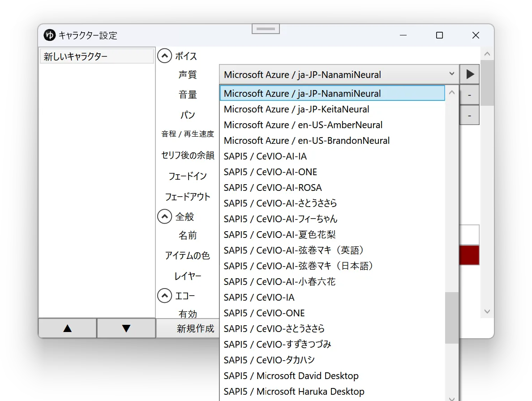Screen dimensions: 532x401
Task: Close the キャラクター設定 window
Action: pyautogui.click(x=476, y=35)
